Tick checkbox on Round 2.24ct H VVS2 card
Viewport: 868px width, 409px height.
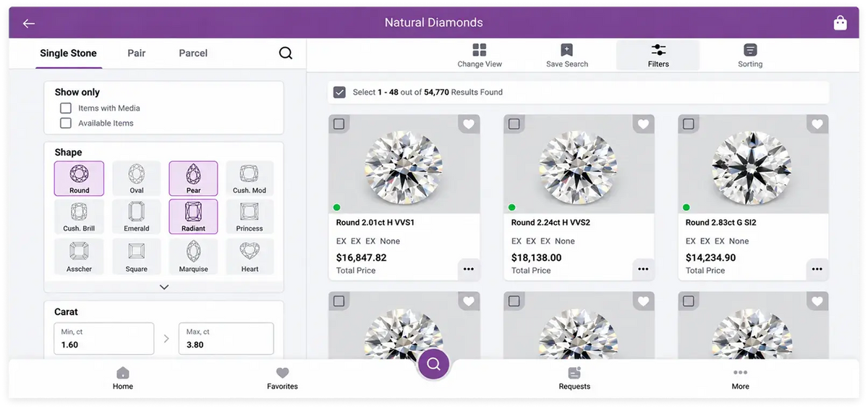point(514,124)
